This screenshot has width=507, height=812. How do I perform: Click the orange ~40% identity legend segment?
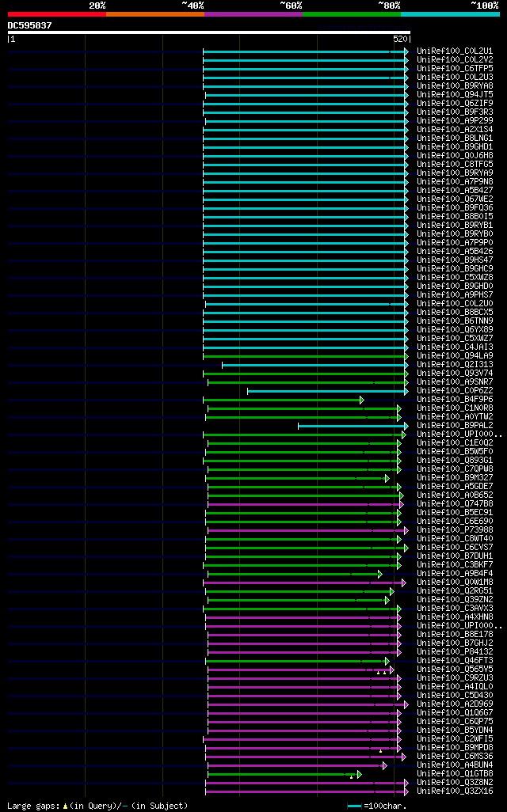click(155, 14)
